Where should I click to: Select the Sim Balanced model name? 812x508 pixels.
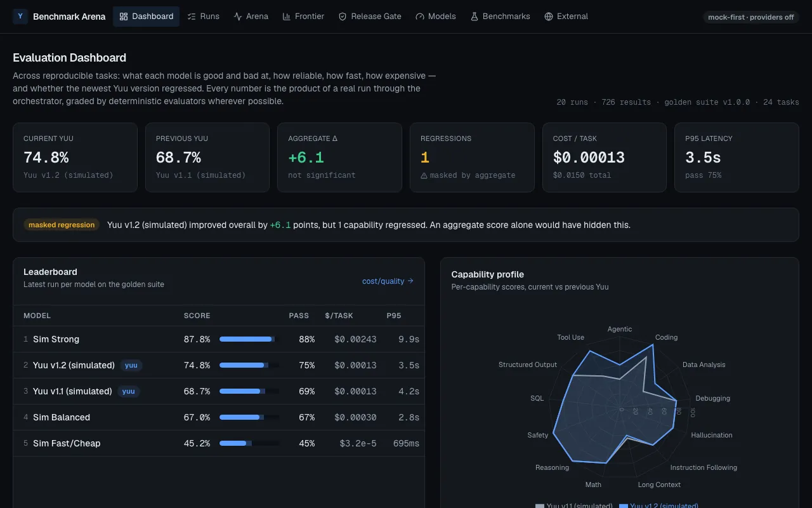point(62,417)
